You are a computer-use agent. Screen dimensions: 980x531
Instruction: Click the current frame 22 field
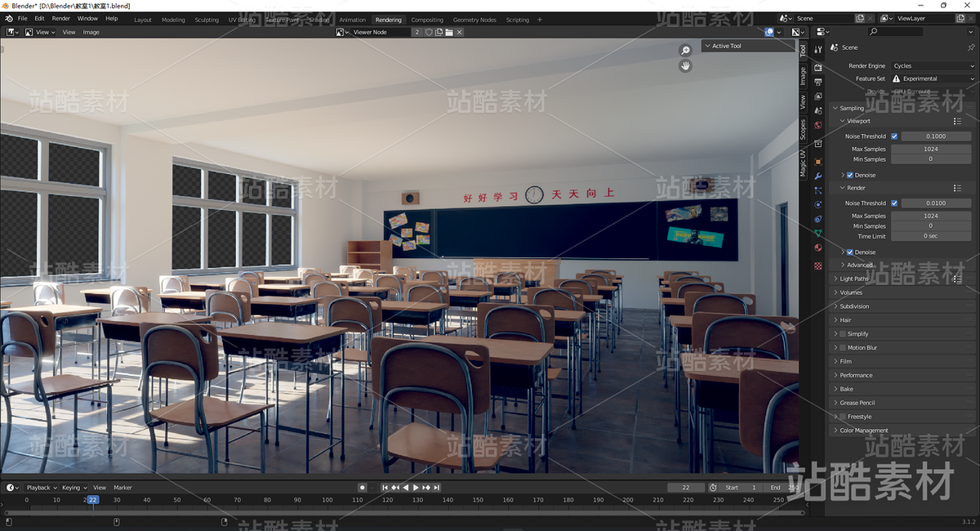(686, 488)
